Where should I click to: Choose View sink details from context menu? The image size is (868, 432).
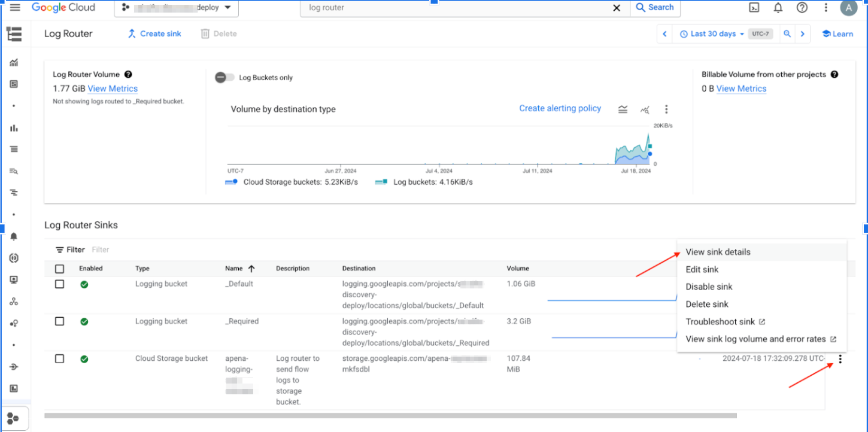click(x=718, y=252)
